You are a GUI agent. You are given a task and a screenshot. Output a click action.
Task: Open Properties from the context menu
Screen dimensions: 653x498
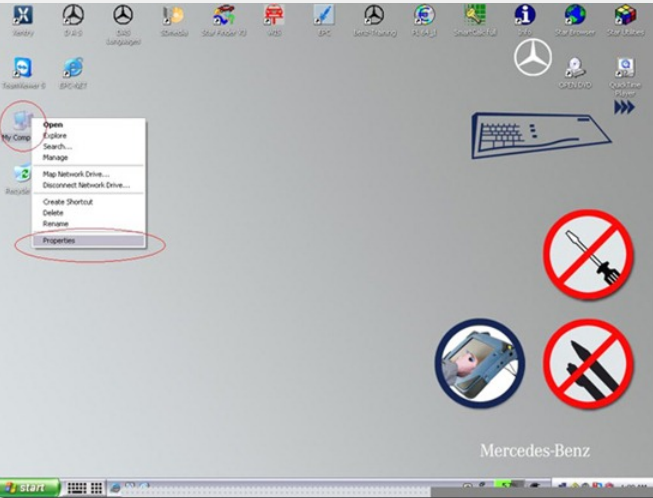88,240
